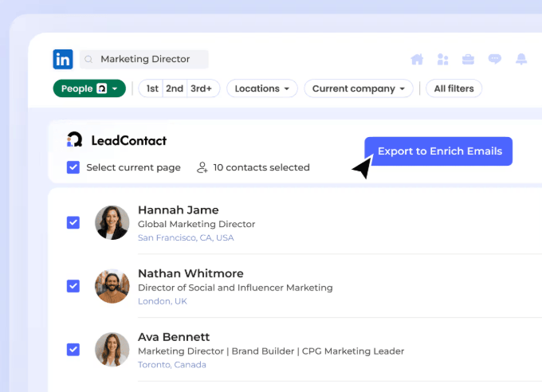Click the search magnifier icon
Viewport: 542px width, 392px height.
coord(88,59)
